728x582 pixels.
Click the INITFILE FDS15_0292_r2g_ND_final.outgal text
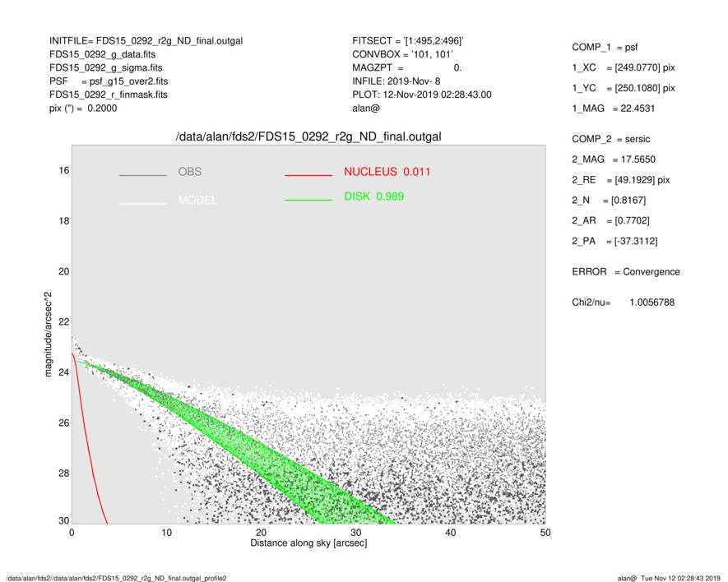click(146, 41)
